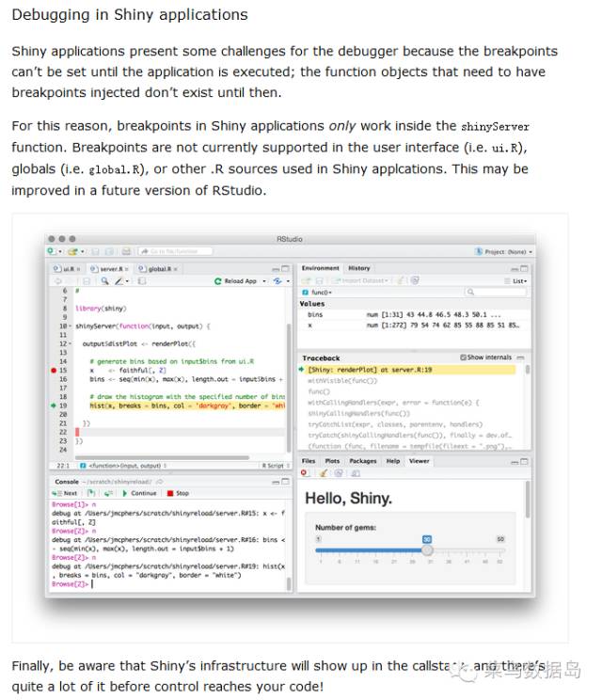Click the Environment search field
Viewport: 602px width, 700px height.
(x=496, y=292)
